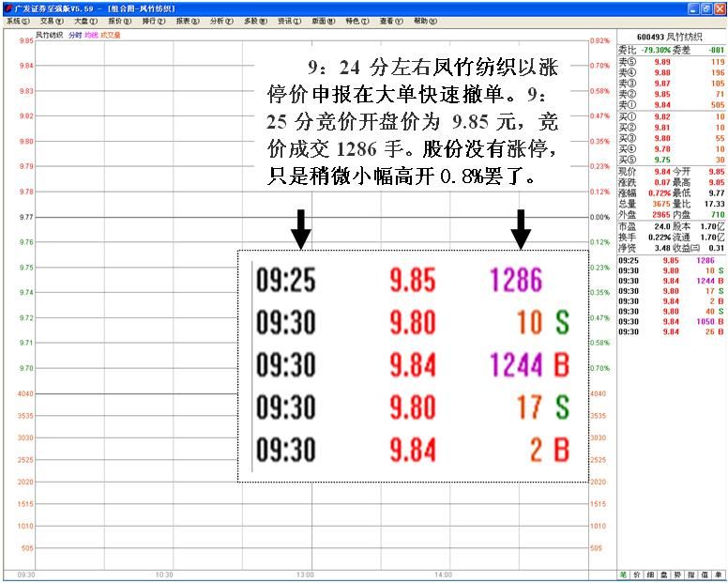Image resolution: width=728 pixels, height=583 pixels.
Task: Select 买④ row price 9.78
Action: pos(662,149)
